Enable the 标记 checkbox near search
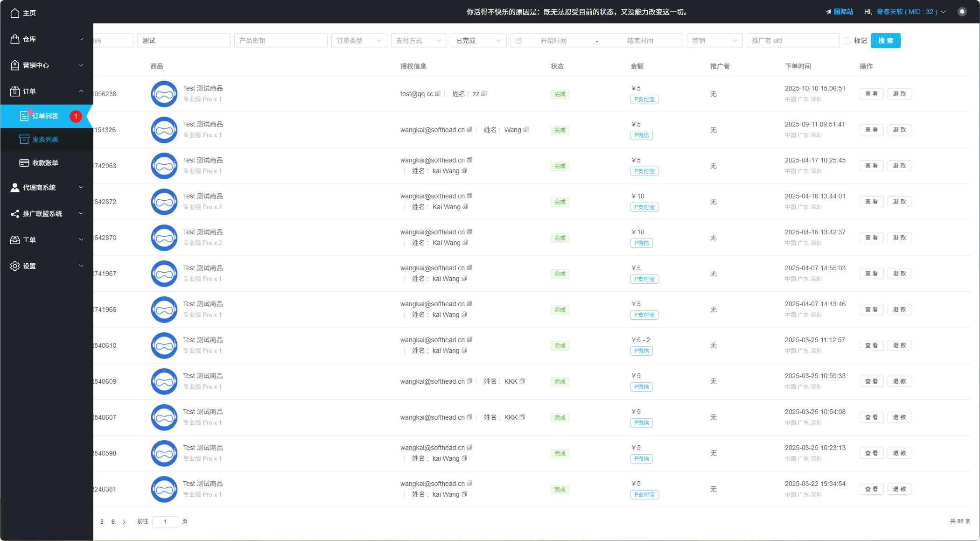 coord(847,41)
